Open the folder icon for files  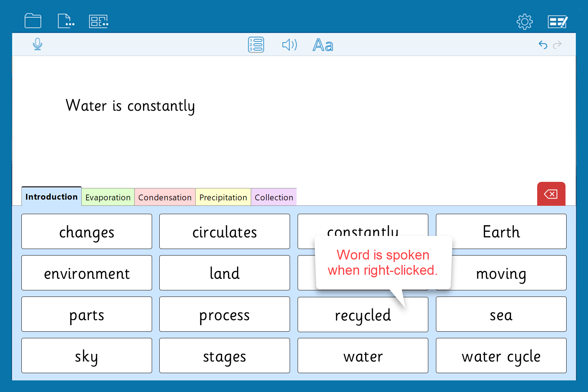point(33,21)
